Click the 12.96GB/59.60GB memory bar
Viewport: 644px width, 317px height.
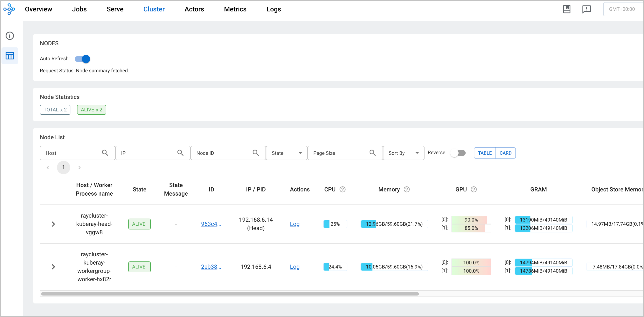click(394, 224)
